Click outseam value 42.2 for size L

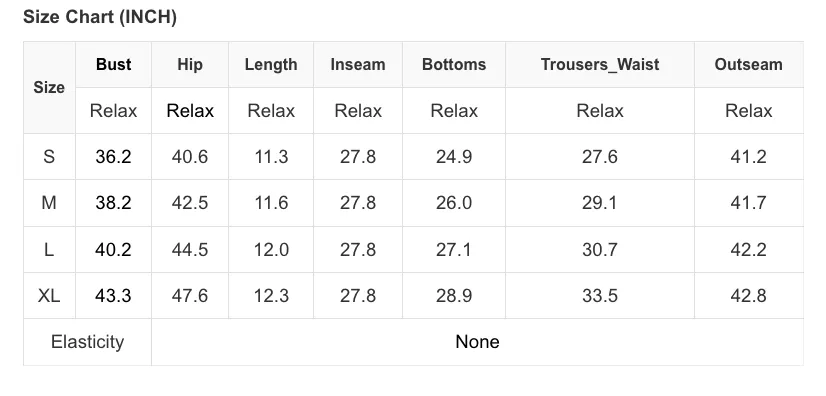tap(748, 249)
